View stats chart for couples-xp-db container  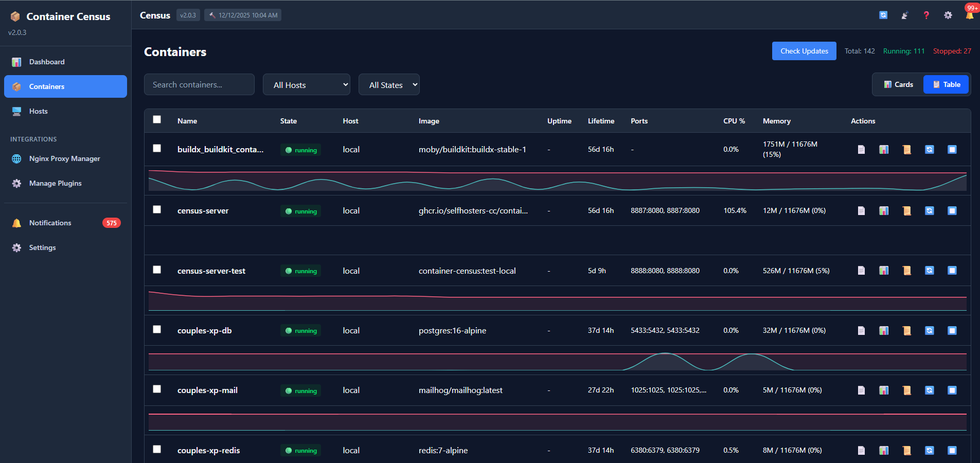[x=884, y=330]
